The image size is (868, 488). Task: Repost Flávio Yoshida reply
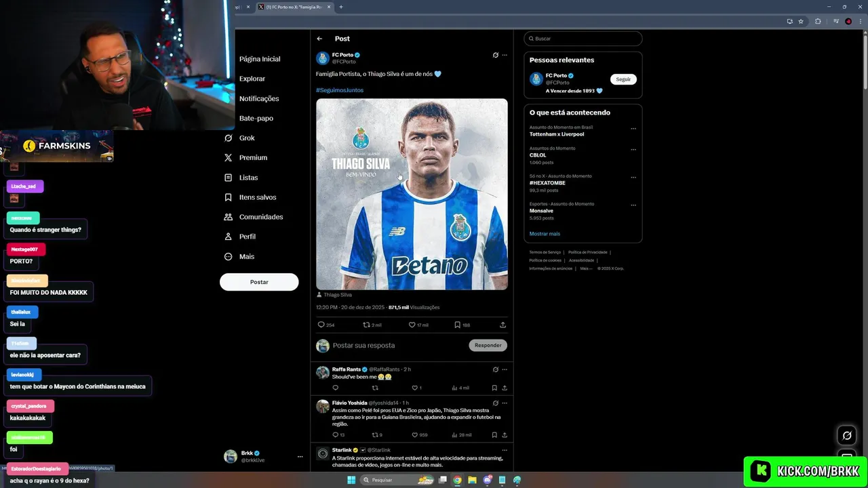[x=375, y=435]
